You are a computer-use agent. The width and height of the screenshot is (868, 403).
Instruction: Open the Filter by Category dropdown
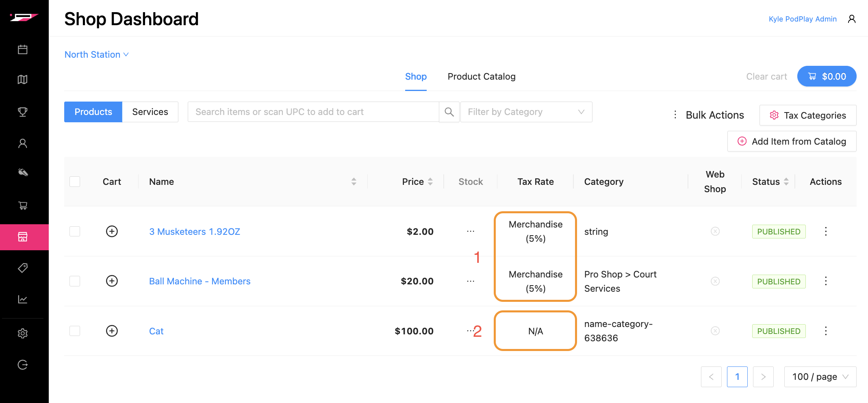(x=526, y=112)
